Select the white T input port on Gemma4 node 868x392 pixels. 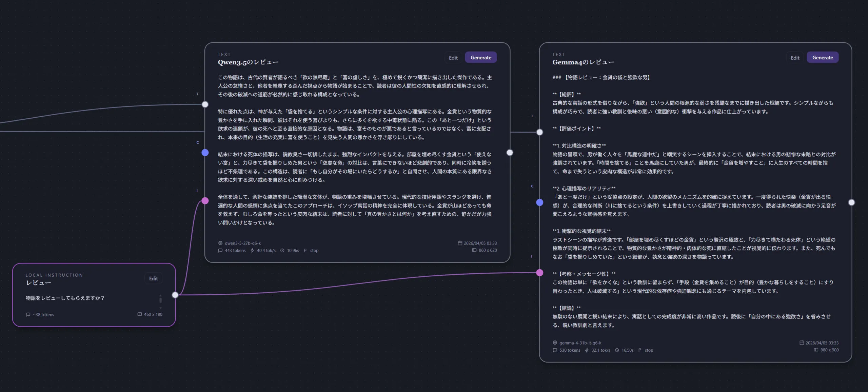[540, 132]
